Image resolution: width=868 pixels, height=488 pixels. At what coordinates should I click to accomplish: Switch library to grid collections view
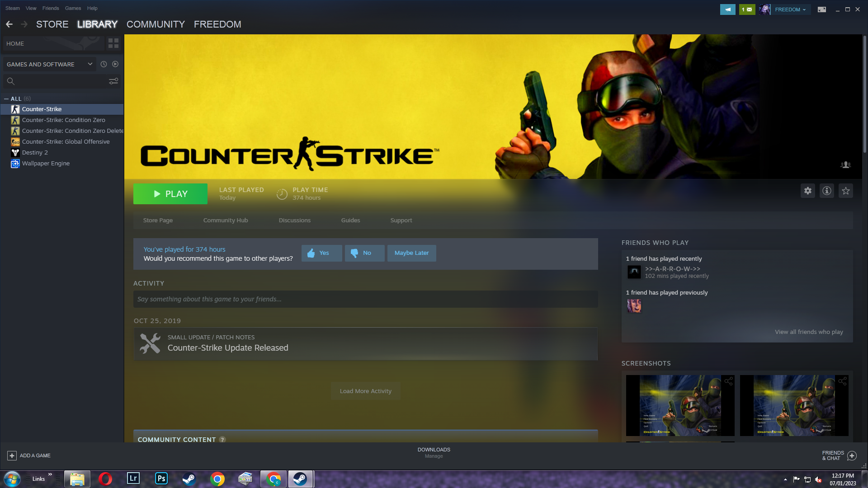pyautogui.click(x=113, y=43)
